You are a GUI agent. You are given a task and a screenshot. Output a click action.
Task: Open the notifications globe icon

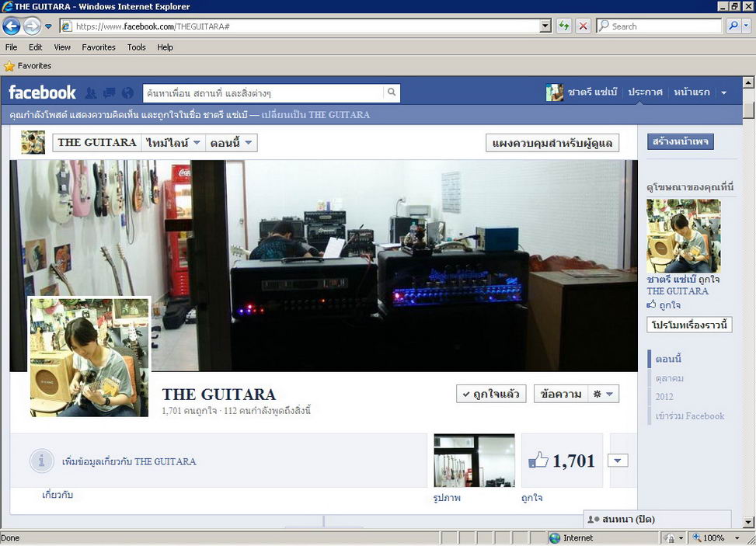pos(128,93)
